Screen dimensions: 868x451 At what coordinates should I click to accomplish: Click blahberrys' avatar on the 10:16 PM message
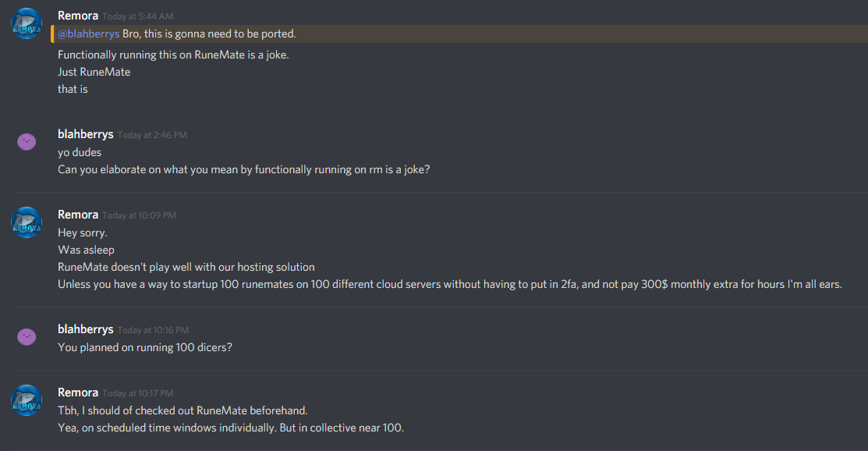[x=27, y=337]
